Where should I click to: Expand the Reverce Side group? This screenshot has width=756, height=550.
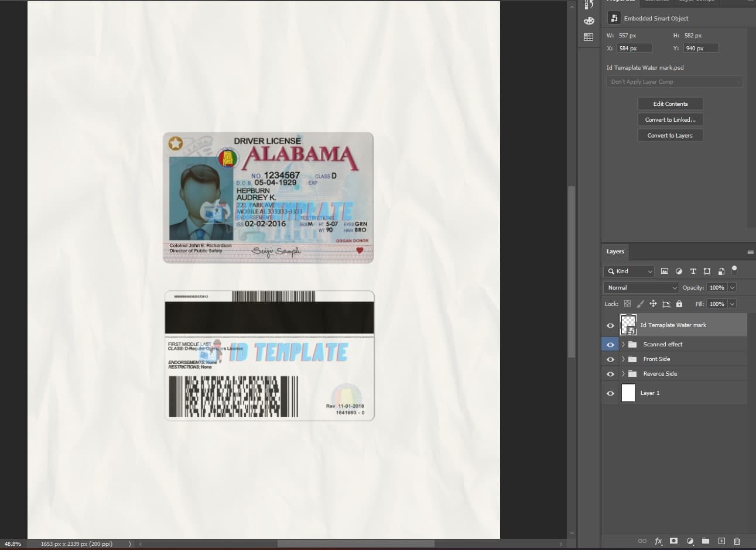tap(623, 373)
